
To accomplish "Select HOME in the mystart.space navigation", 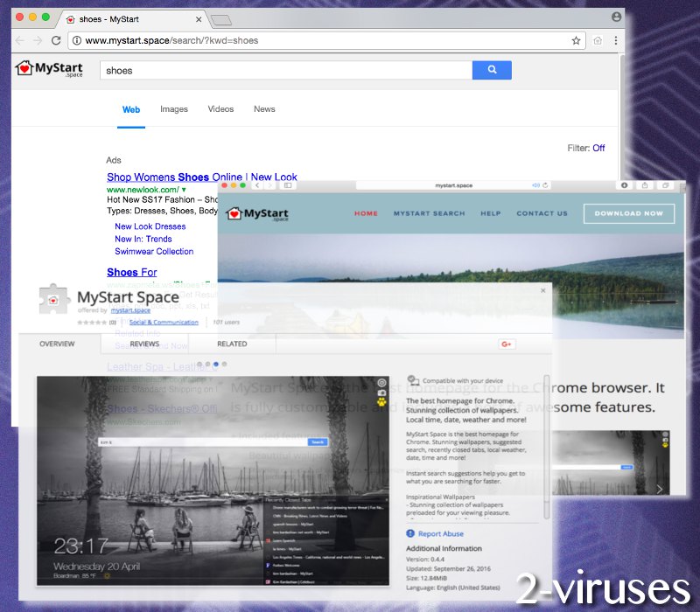I will [366, 212].
